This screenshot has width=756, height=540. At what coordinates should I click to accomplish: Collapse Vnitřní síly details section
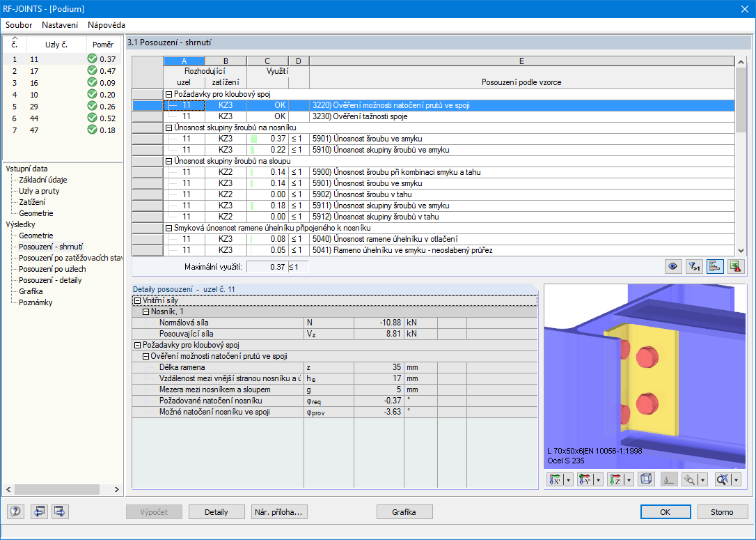137,300
